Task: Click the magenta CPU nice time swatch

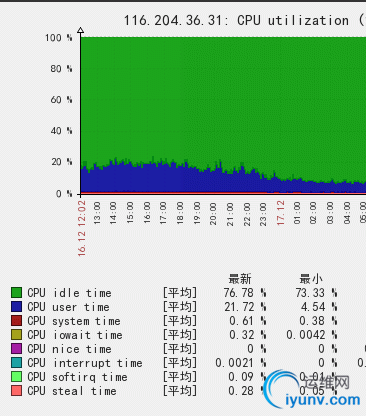Action: (16, 349)
